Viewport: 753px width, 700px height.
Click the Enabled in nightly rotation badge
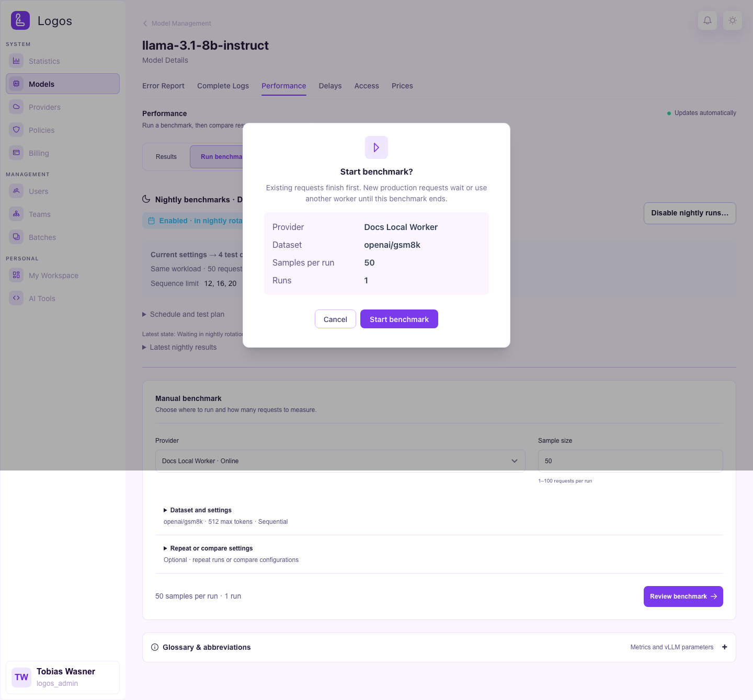193,221
